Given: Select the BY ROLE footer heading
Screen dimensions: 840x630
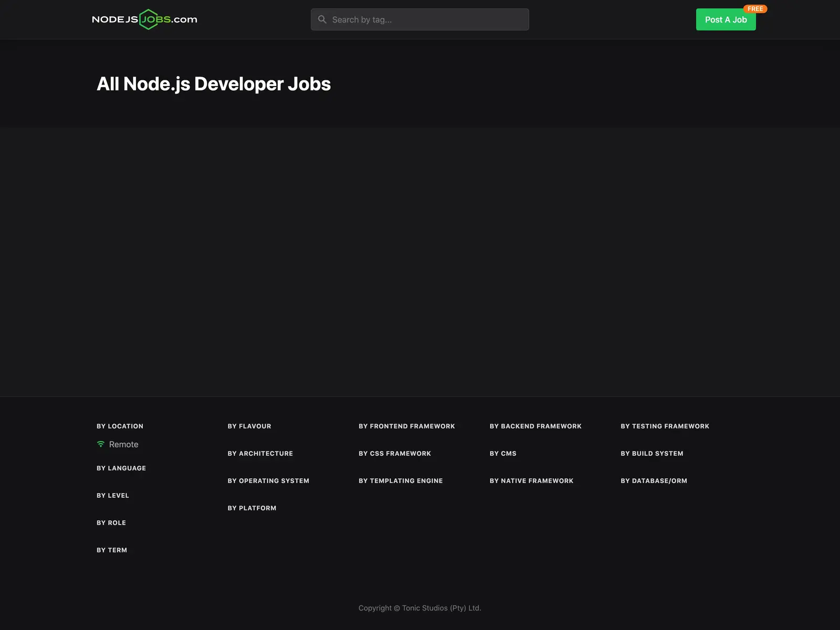Looking at the screenshot, I should (x=111, y=523).
